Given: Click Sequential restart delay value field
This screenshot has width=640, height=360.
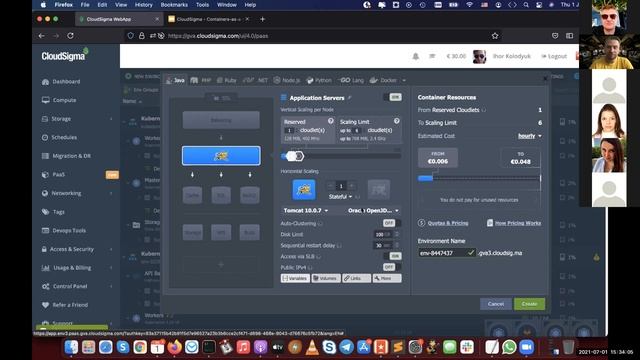Looking at the screenshot, I should click(384, 245).
